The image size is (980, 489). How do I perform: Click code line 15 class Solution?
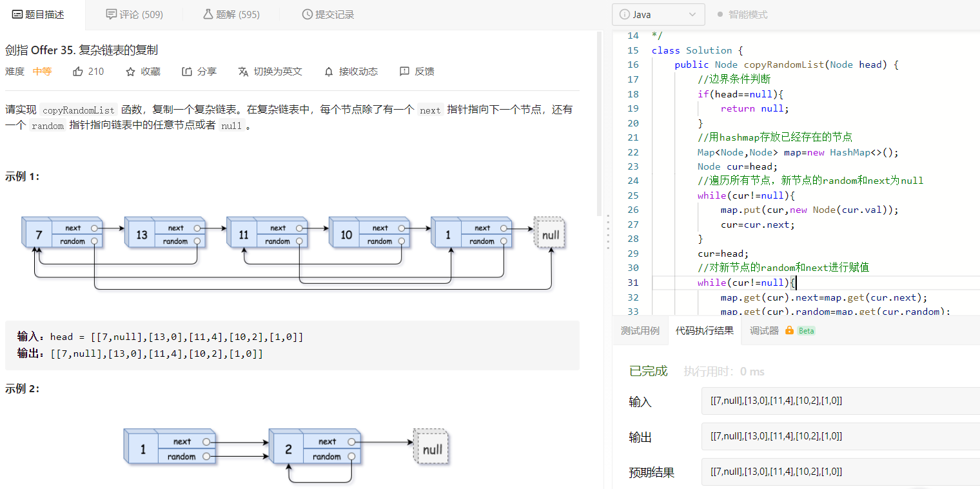698,50
